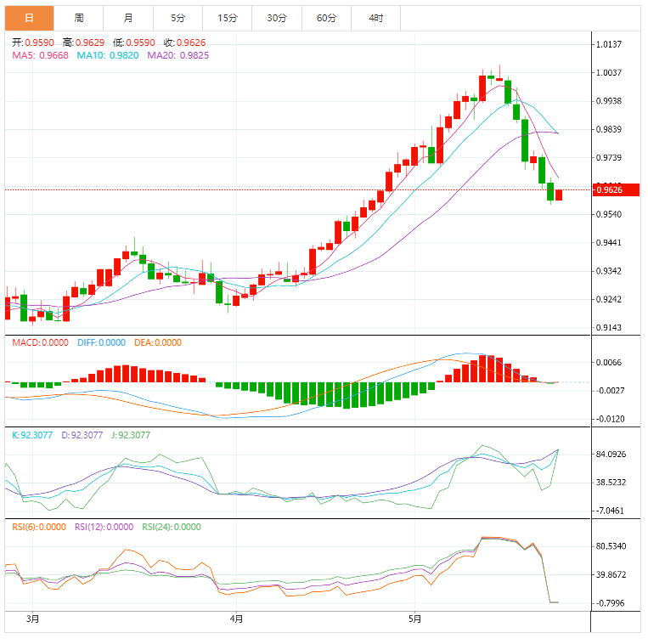Click the DEA:0.0000 label
Viewport: 648px width, 644px height.
[158, 342]
